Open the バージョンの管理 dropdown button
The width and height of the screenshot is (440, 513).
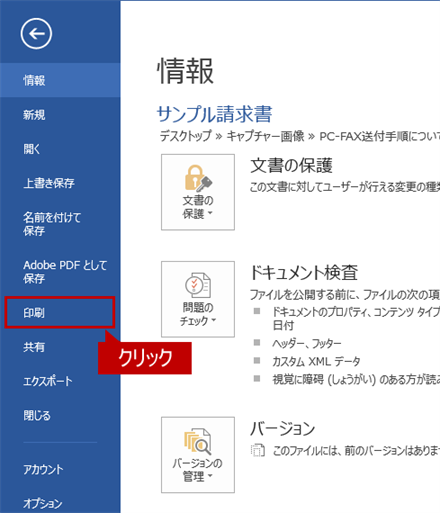pos(198,455)
